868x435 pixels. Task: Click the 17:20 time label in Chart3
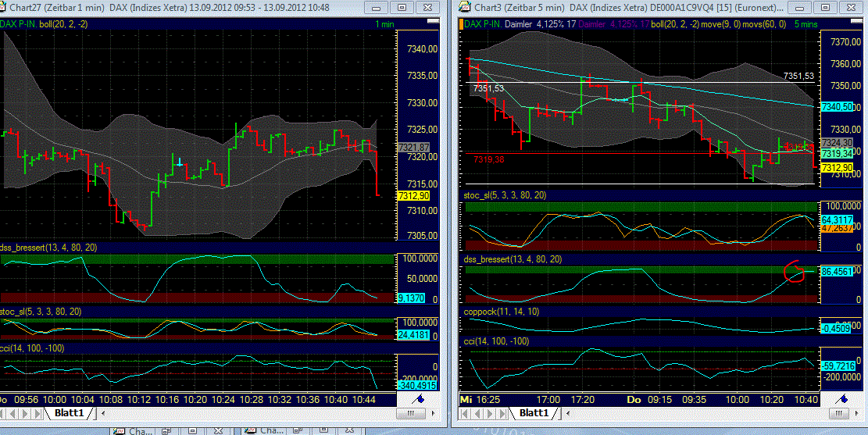tap(582, 399)
